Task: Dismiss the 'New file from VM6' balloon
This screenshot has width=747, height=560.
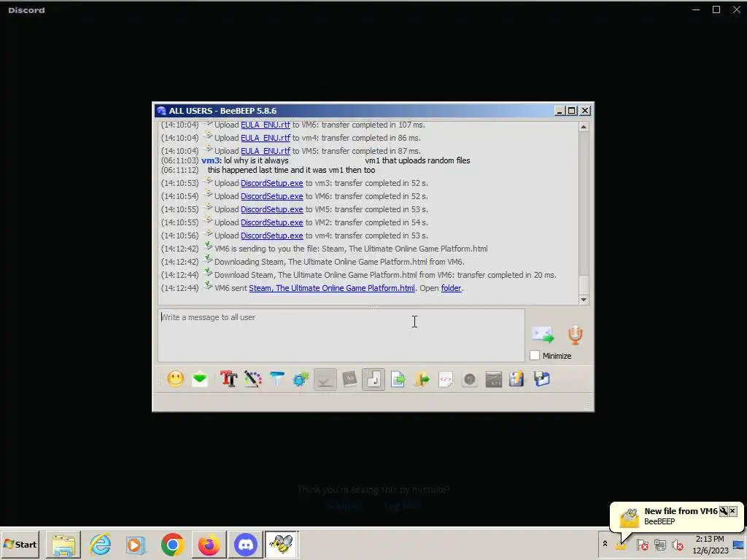Action: click(732, 511)
